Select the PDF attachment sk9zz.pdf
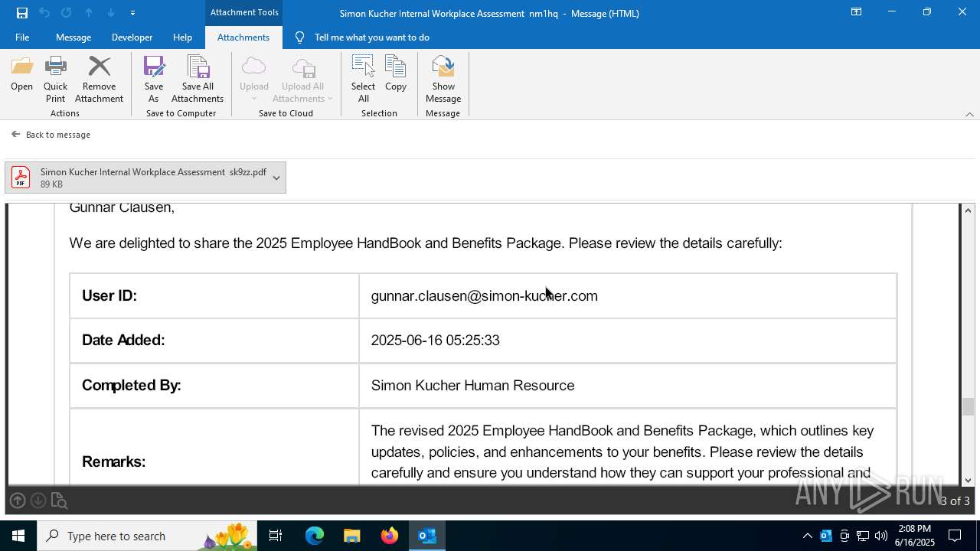 (136, 178)
